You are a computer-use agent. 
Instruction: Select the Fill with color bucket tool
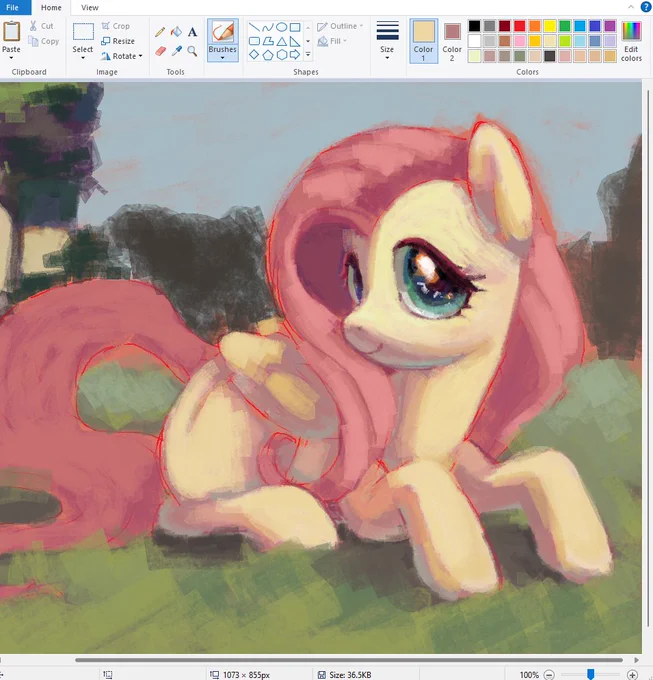tap(176, 32)
